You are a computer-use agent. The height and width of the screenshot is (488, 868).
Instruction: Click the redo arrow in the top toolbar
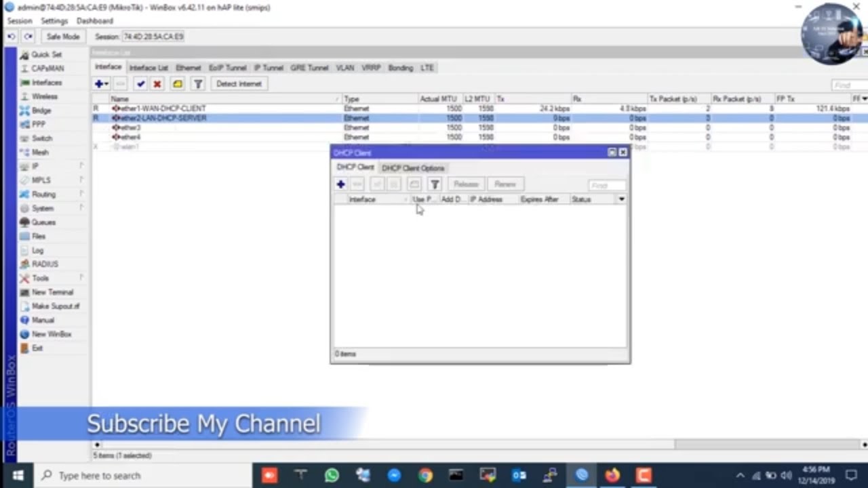pyautogui.click(x=28, y=37)
